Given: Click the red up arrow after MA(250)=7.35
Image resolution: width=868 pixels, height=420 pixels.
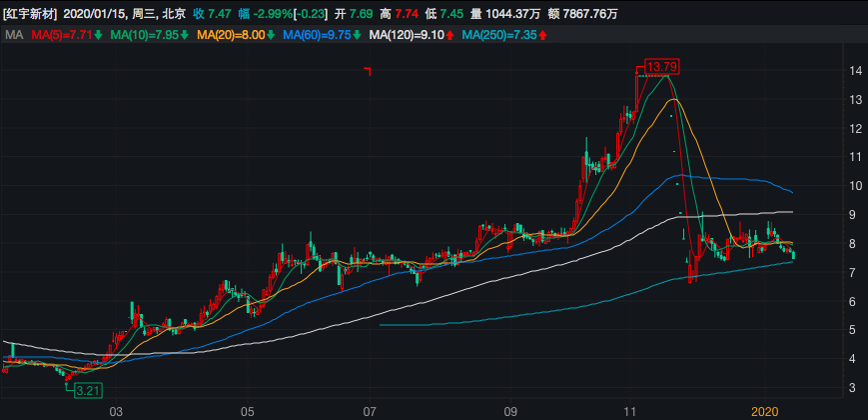Looking at the screenshot, I should point(543,36).
